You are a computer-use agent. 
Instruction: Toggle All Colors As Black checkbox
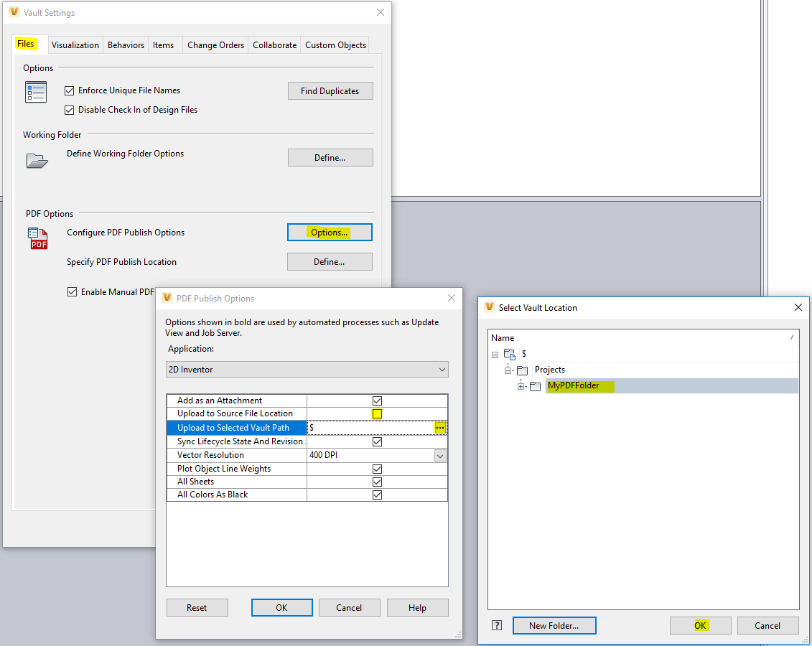point(377,495)
